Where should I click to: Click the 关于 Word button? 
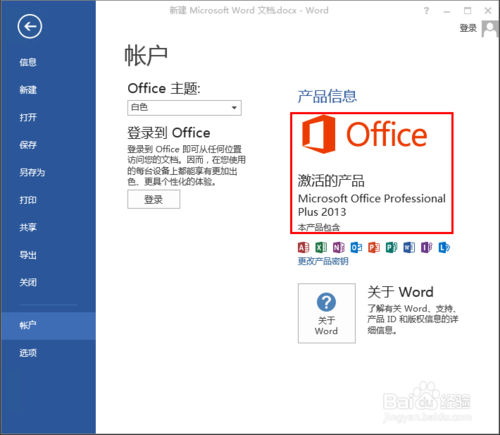[327, 313]
